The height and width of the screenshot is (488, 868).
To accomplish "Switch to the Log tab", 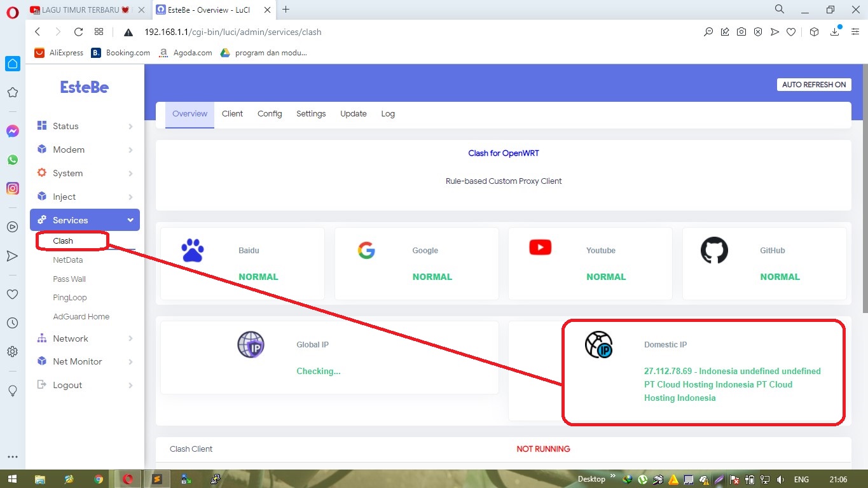I will pos(388,114).
